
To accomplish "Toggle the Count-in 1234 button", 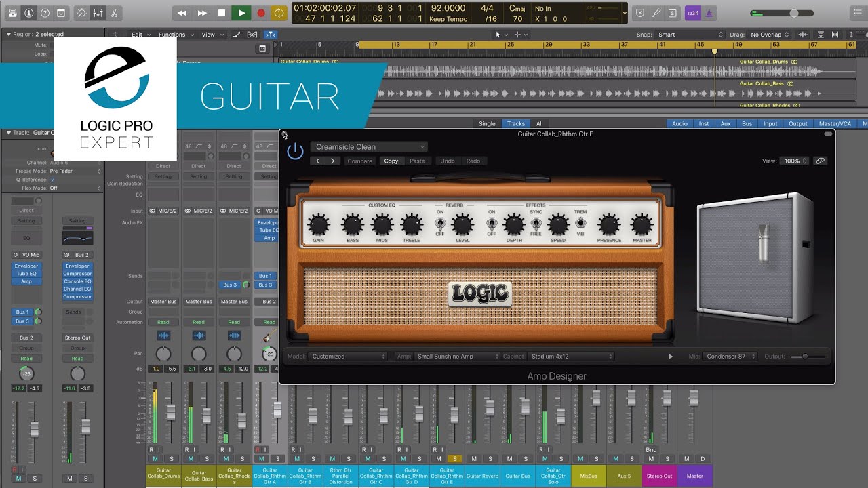I will coord(692,13).
